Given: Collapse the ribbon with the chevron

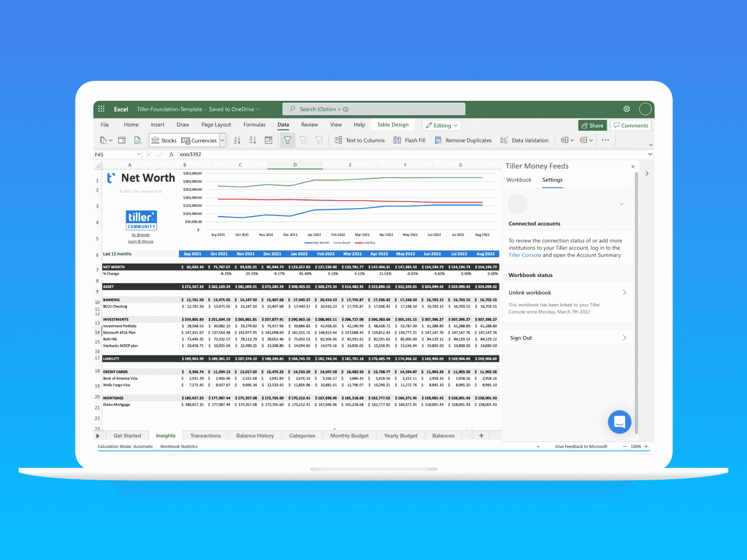Looking at the screenshot, I should 650,145.
